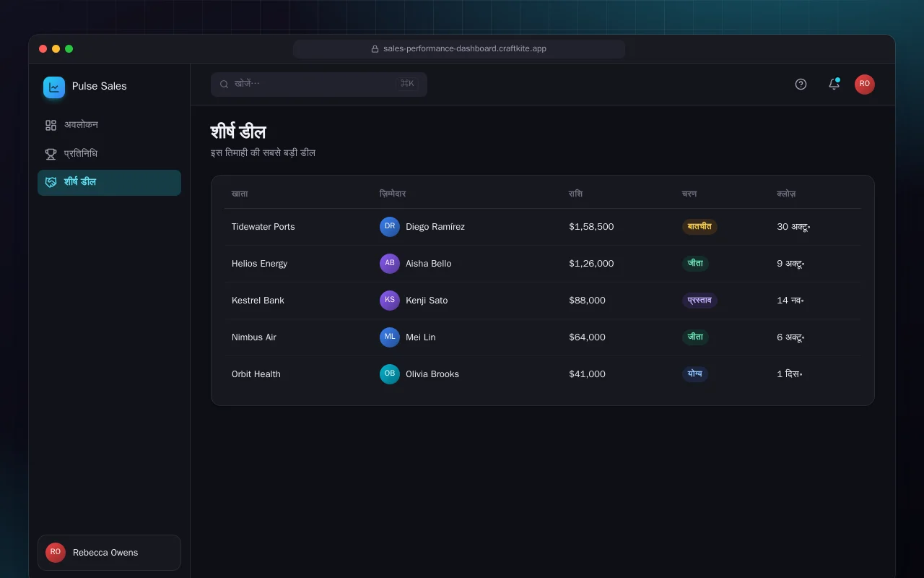
Task: Click the Rebecca Owens profile button
Action: (x=109, y=553)
